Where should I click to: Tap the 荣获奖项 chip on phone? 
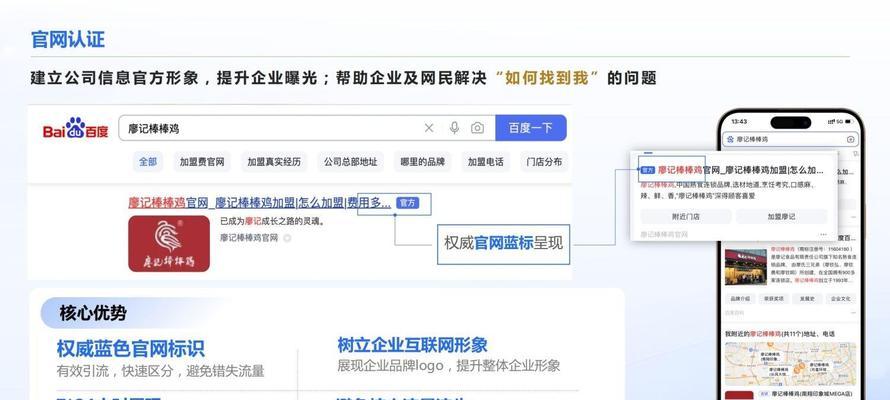point(774,298)
